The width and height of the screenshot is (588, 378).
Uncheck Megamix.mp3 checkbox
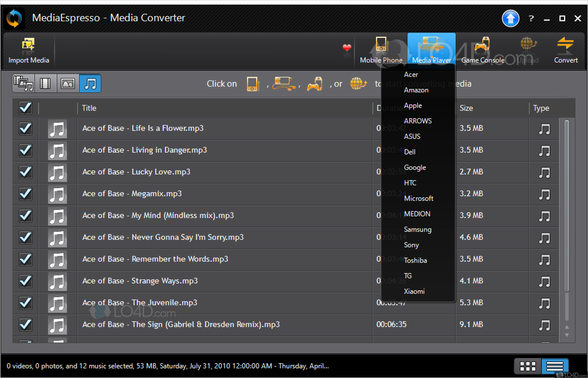coord(25,194)
